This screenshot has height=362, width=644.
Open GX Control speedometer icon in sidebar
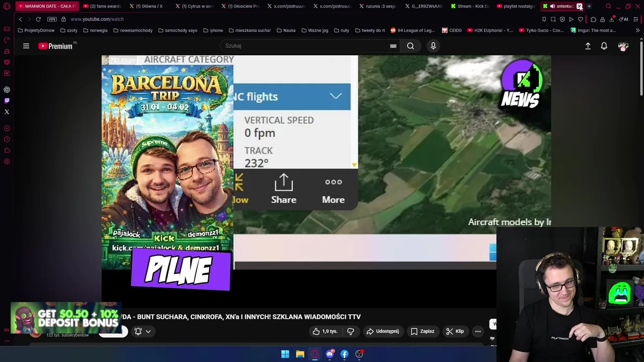[x=7, y=40]
